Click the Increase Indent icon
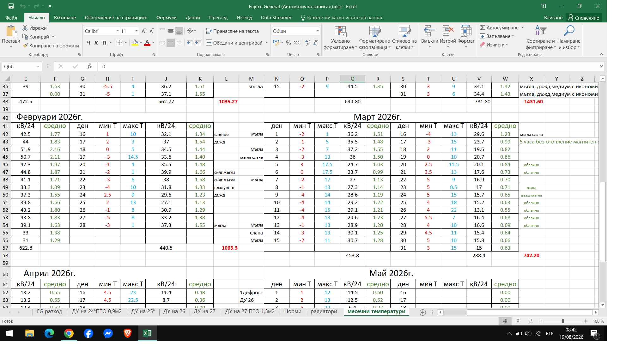 [198, 43]
